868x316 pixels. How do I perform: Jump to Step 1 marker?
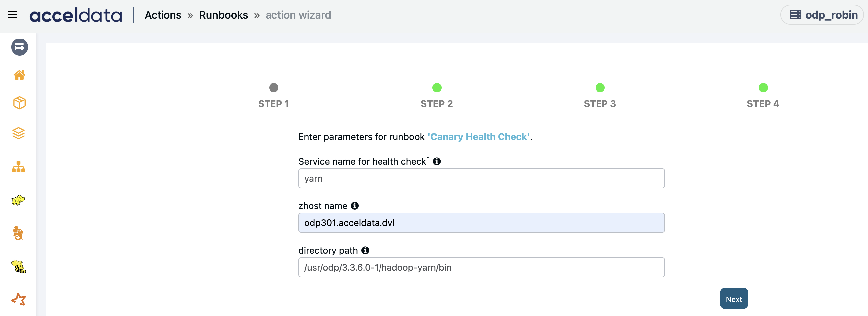[x=273, y=88]
